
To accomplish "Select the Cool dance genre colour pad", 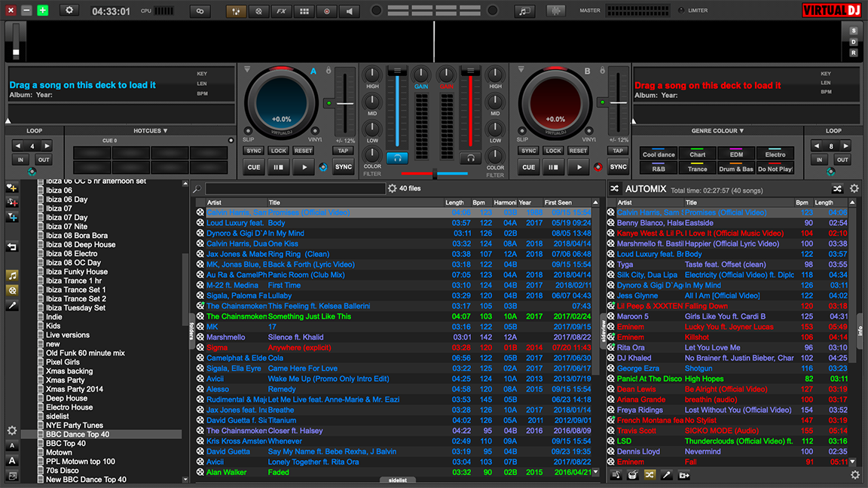I will tap(659, 154).
